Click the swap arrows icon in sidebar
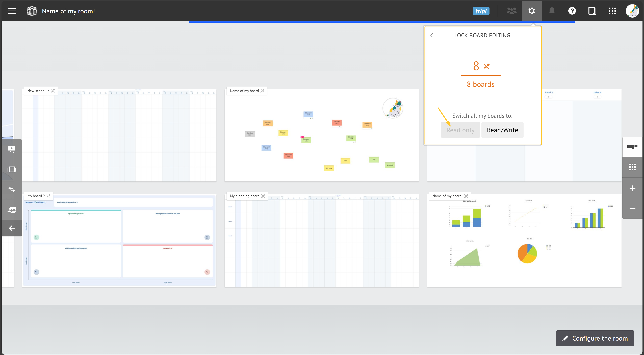Image resolution: width=644 pixels, height=355 pixels. tap(12, 190)
